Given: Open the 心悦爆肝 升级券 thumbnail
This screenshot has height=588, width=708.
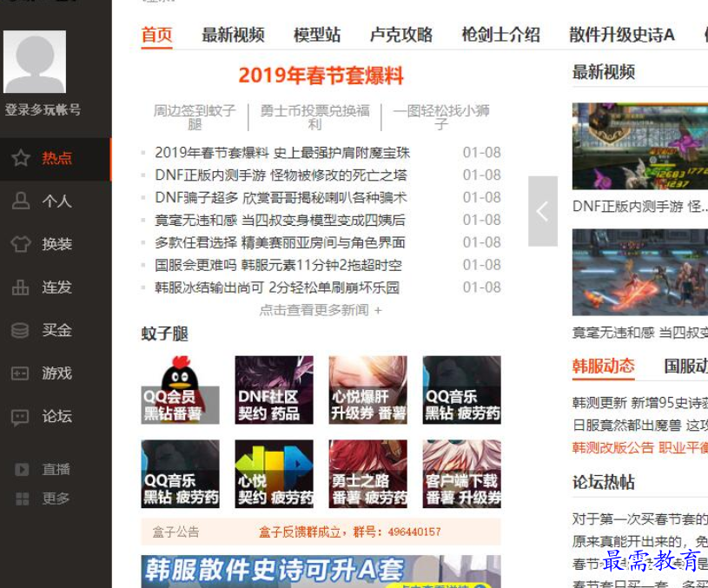Looking at the screenshot, I should 368,390.
